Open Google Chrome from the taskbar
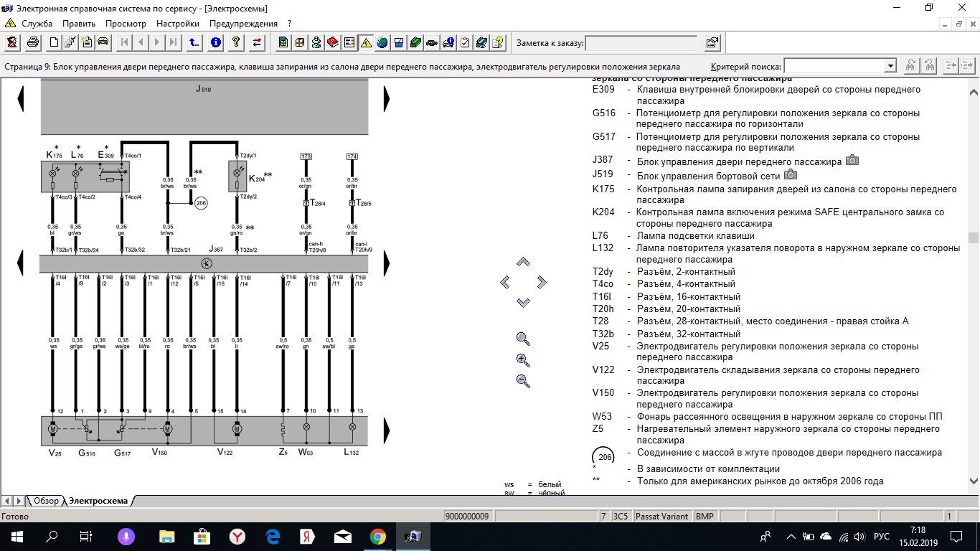This screenshot has height=551, width=980. [x=378, y=537]
